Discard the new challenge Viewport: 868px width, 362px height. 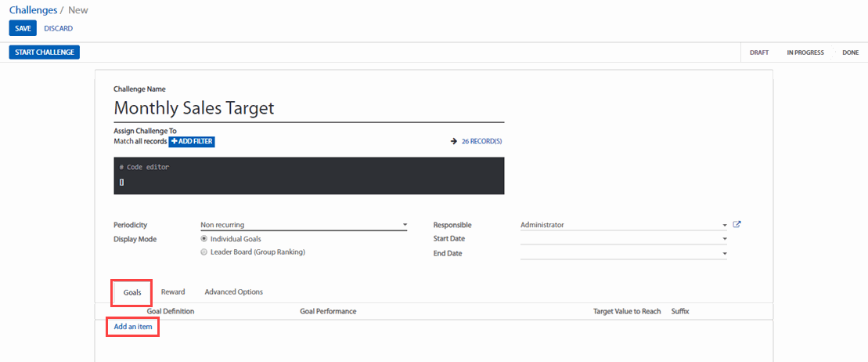(59, 28)
